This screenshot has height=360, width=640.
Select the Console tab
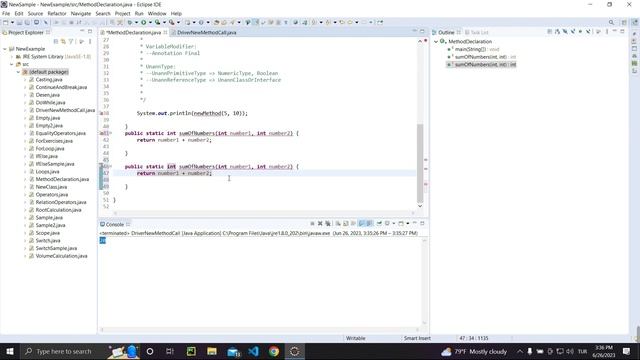(x=114, y=224)
